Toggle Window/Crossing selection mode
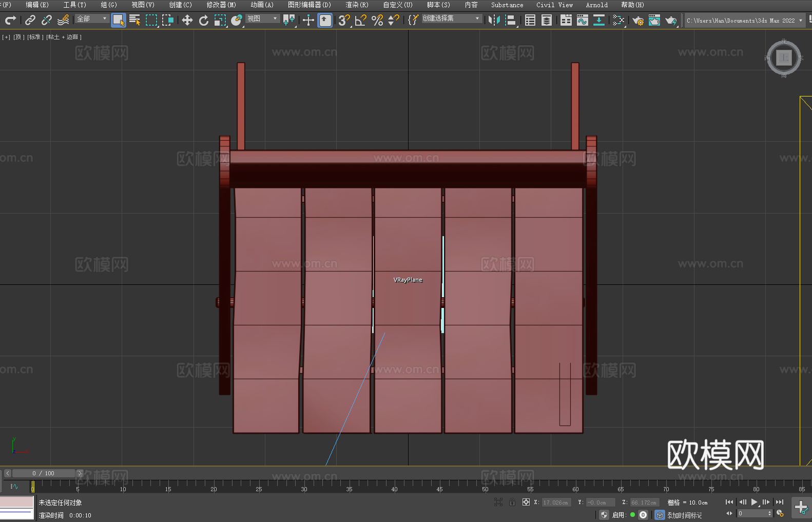Screen dimensions: 812x522 (168, 20)
